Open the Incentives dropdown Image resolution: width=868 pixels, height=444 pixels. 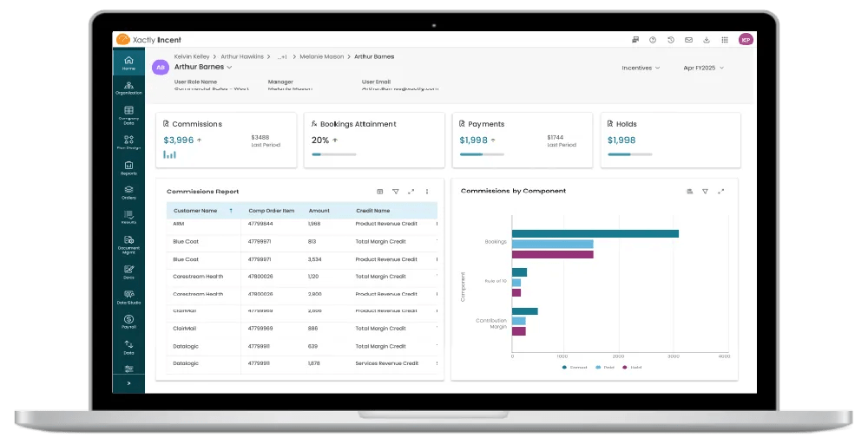tap(641, 68)
